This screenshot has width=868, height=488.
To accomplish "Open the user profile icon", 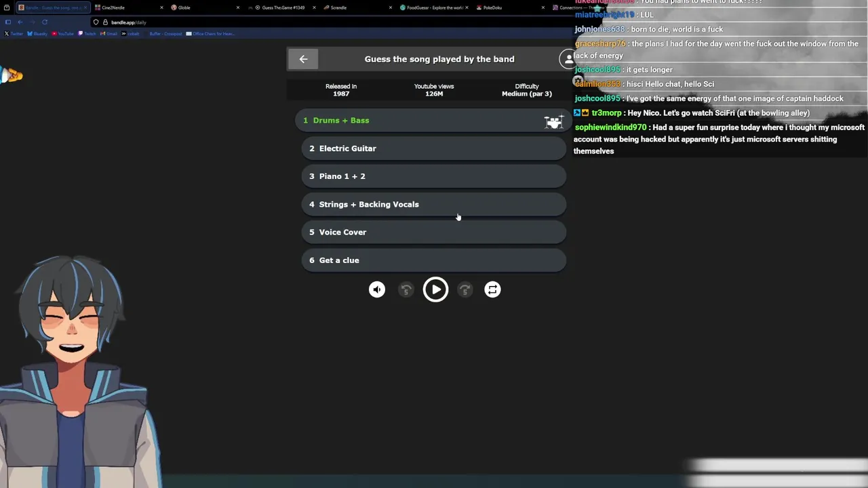I will click(568, 59).
